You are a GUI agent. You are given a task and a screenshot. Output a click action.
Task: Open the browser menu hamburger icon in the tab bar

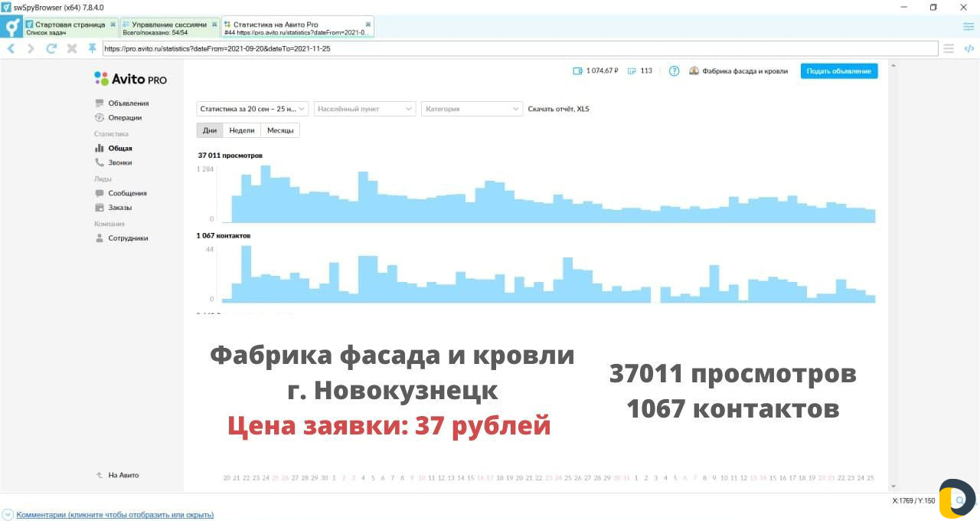969,27
